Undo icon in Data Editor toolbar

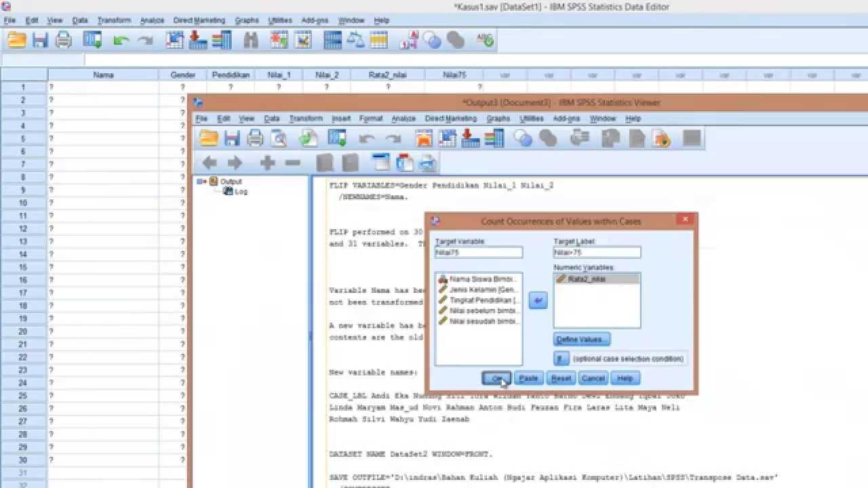[x=121, y=41]
